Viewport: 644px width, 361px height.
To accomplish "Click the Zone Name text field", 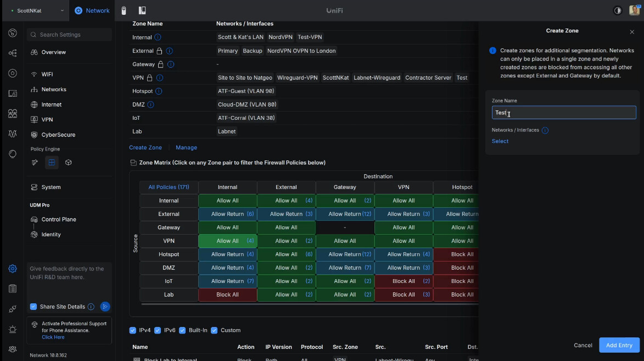I will (564, 113).
